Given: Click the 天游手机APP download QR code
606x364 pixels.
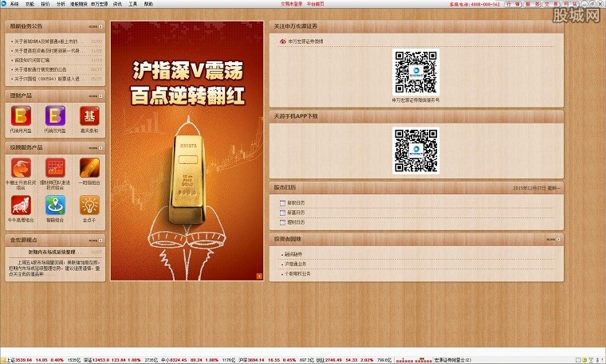Looking at the screenshot, I should (416, 151).
